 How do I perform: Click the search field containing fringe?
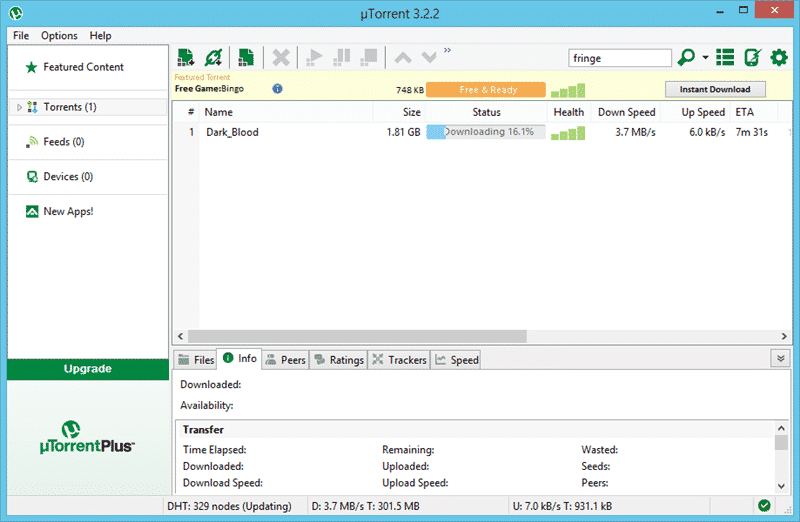click(619, 58)
